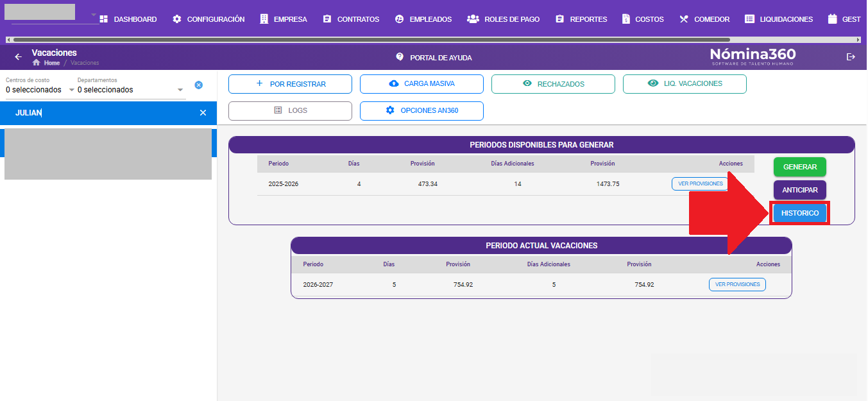Click provision value 473.34
Image resolution: width=868 pixels, height=401 pixels.
pos(427,184)
